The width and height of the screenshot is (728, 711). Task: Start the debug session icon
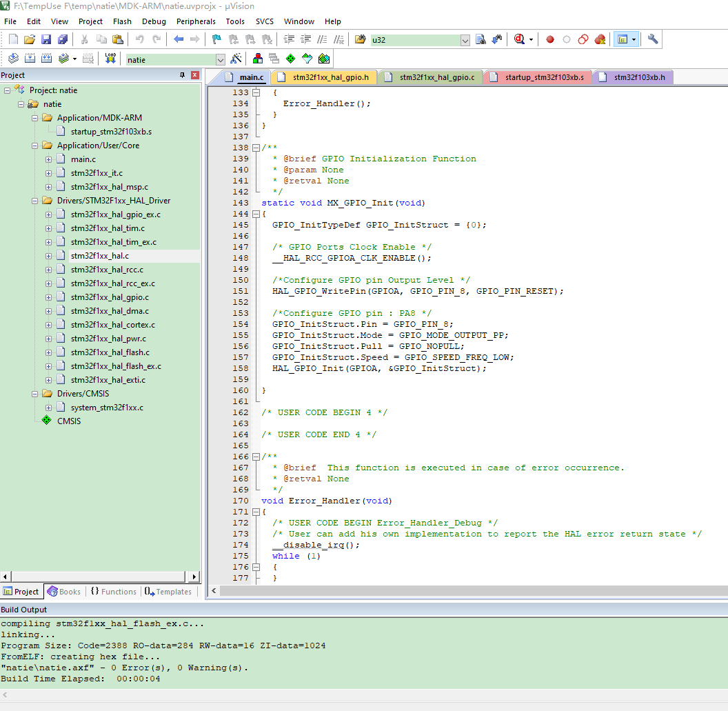tap(519, 40)
